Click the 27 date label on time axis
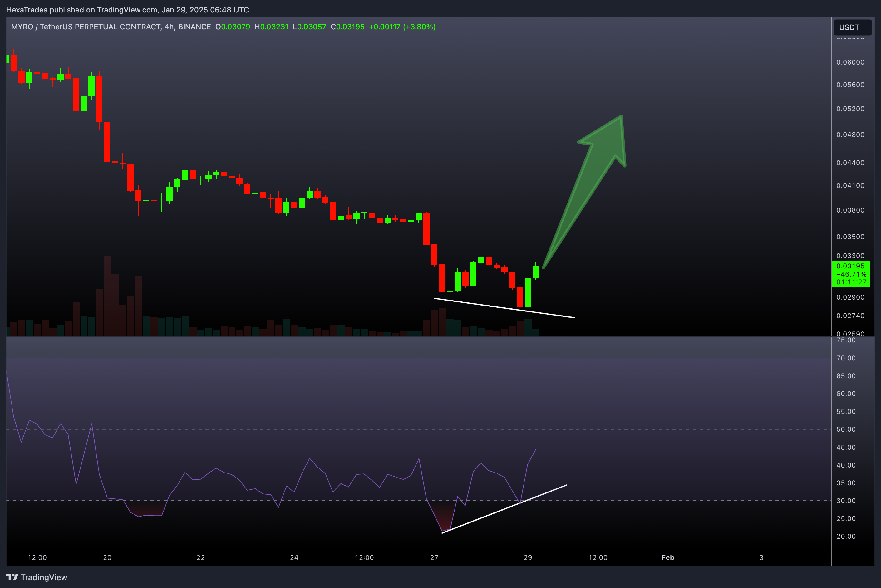881x588 pixels. click(434, 558)
